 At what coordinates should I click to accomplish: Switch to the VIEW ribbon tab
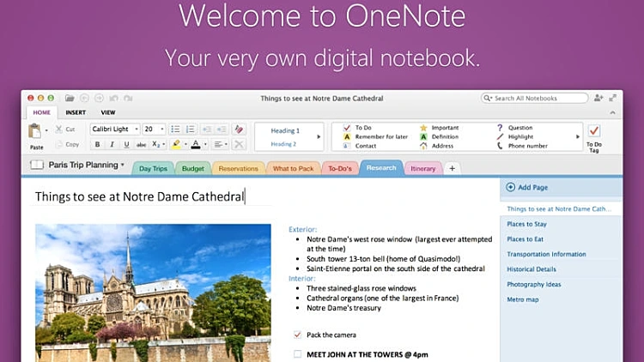108,112
